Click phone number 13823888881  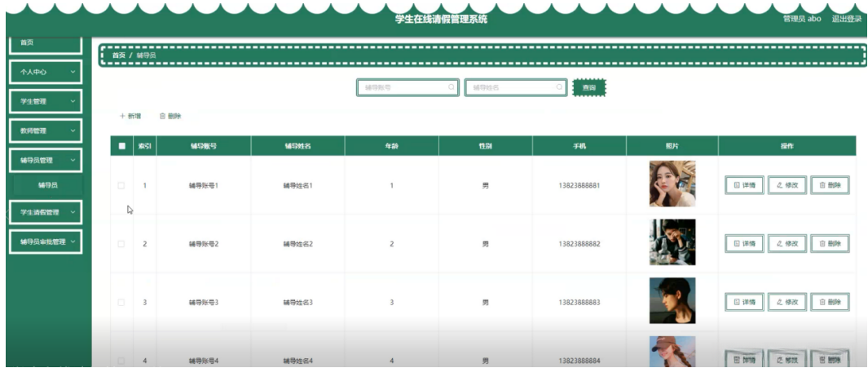pos(579,186)
